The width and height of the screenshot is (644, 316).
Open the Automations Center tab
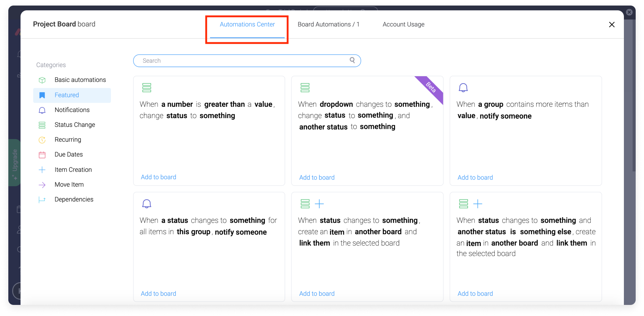247,24
